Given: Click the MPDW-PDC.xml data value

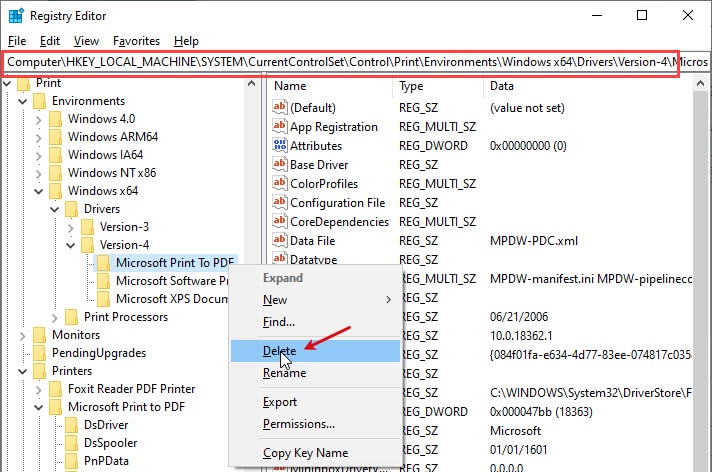Looking at the screenshot, I should [x=534, y=241].
